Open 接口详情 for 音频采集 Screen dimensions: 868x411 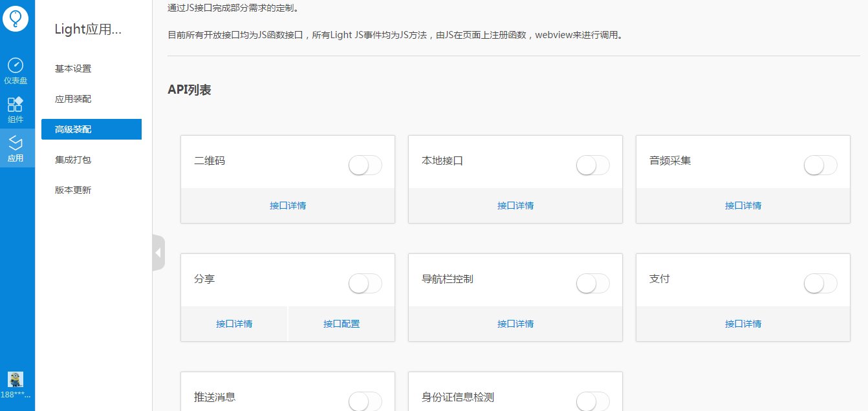pos(743,205)
